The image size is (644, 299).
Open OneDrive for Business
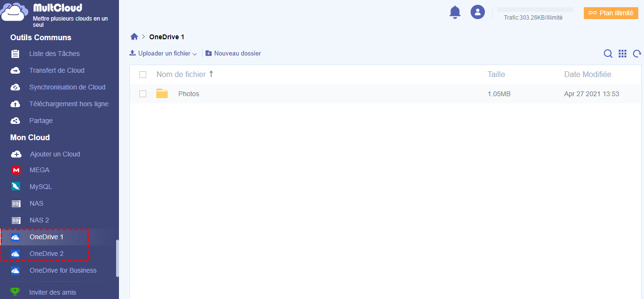pyautogui.click(x=63, y=270)
